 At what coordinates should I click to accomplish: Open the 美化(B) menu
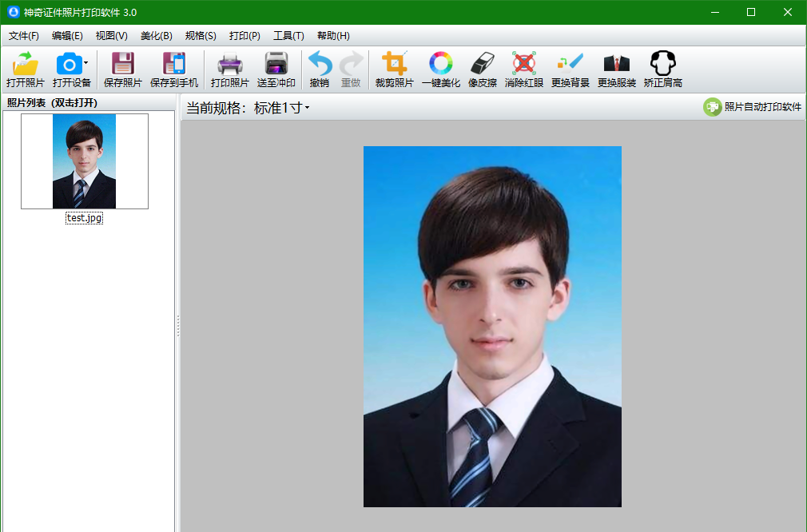pyautogui.click(x=156, y=36)
